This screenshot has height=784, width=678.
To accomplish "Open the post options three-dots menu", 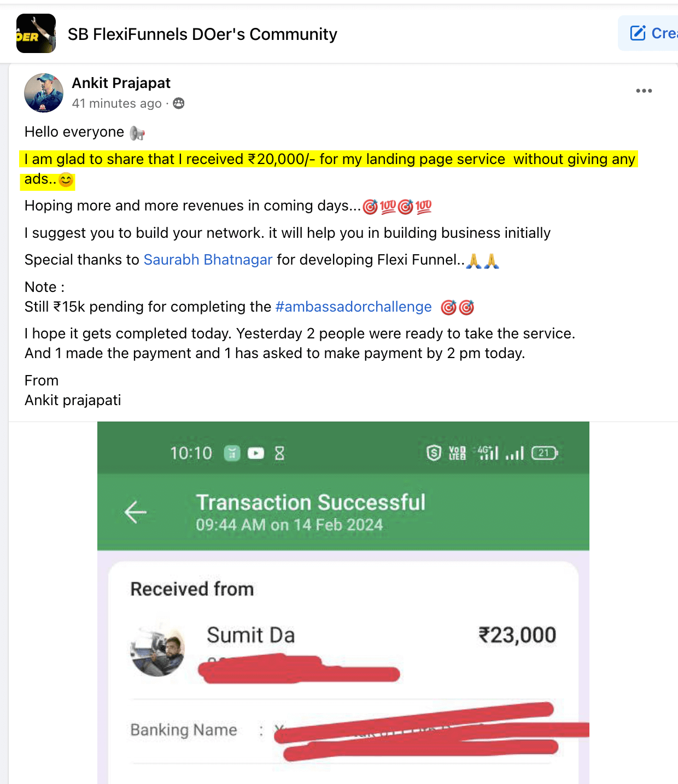I will (644, 91).
